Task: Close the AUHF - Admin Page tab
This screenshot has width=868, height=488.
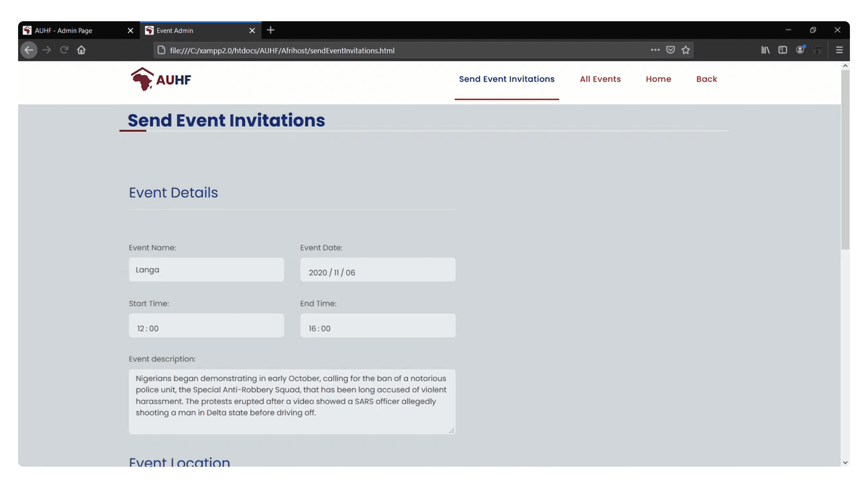Action: [x=130, y=31]
